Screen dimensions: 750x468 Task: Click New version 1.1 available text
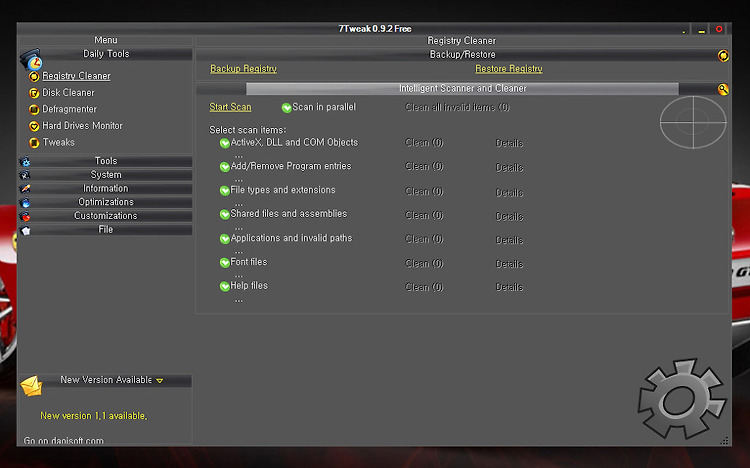94,416
